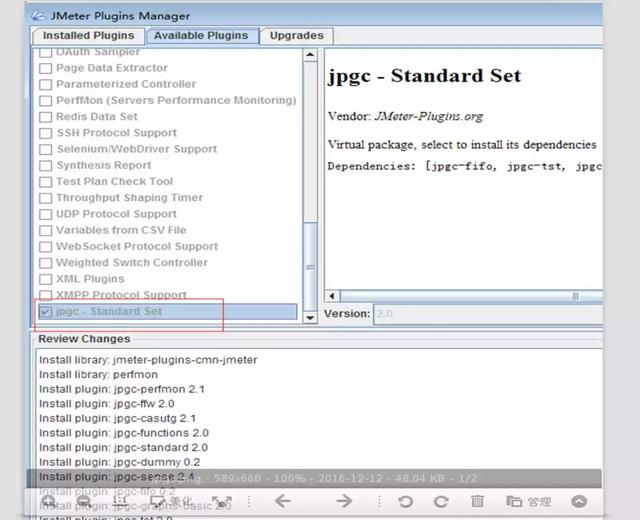Check UDP Protocol Support checkbox
The image size is (640, 520).
(x=45, y=214)
